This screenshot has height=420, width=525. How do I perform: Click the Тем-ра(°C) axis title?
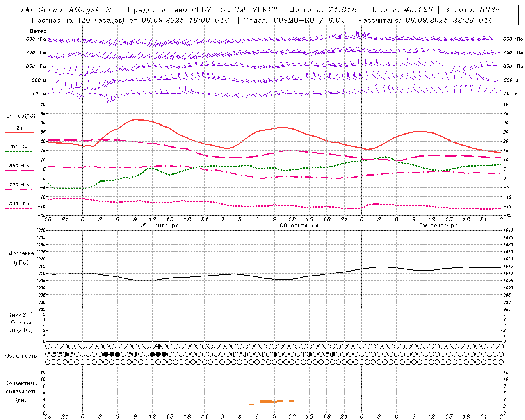[x=19, y=116]
